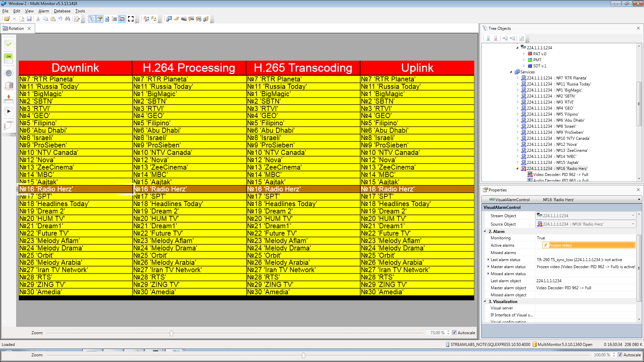Click the network device toolbar icon
The width and height of the screenshot is (644, 362).
(183, 19)
